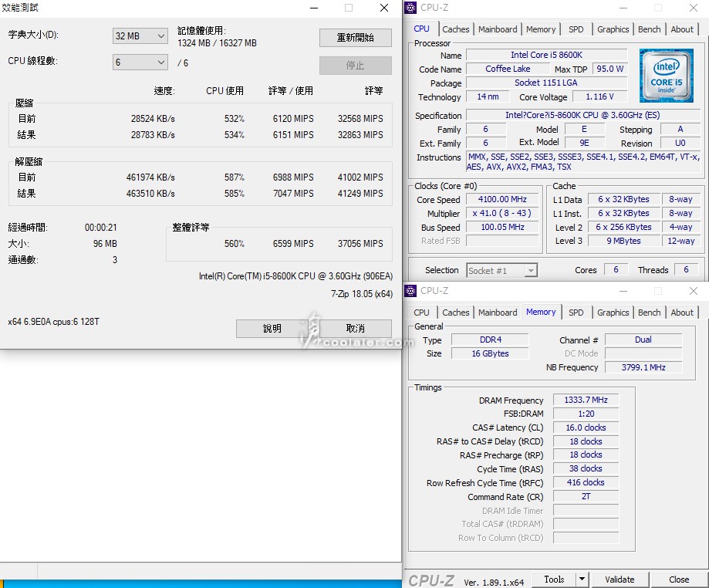Click the Command Rate value 2T
The width and height of the screenshot is (709, 588).
coord(586,497)
